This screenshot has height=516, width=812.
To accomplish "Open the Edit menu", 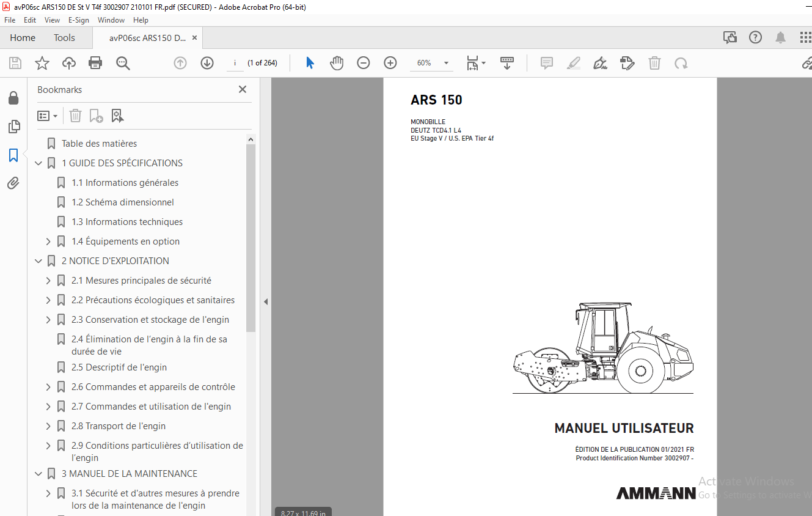I will click(x=30, y=20).
